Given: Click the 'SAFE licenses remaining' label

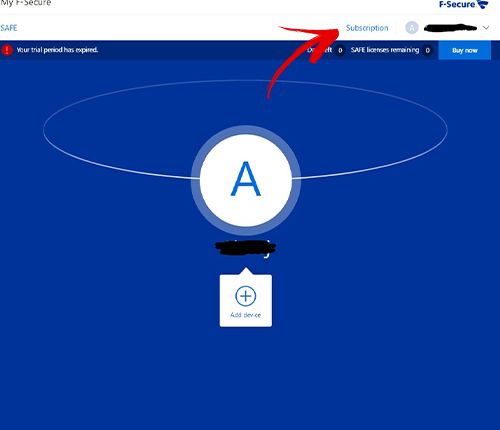Looking at the screenshot, I should 385,50.
